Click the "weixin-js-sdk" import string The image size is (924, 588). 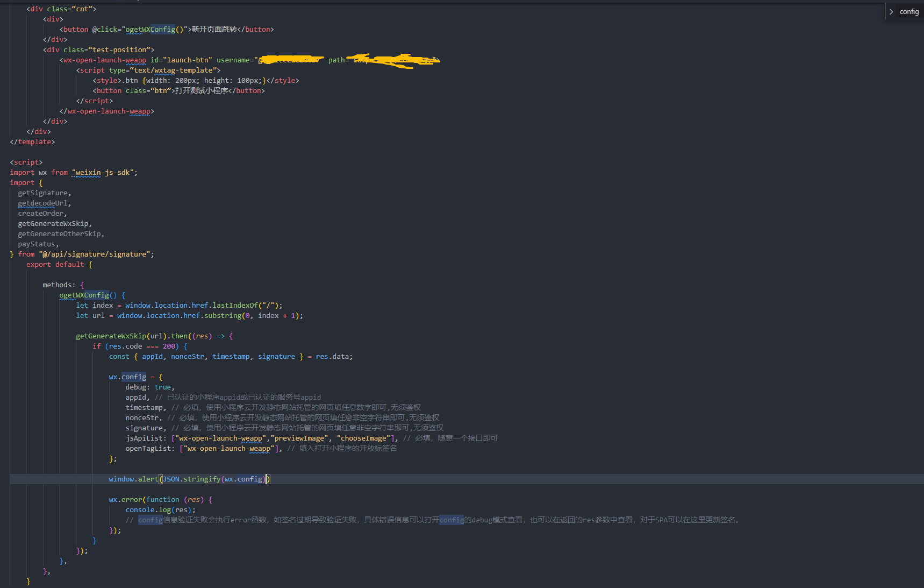(x=103, y=173)
